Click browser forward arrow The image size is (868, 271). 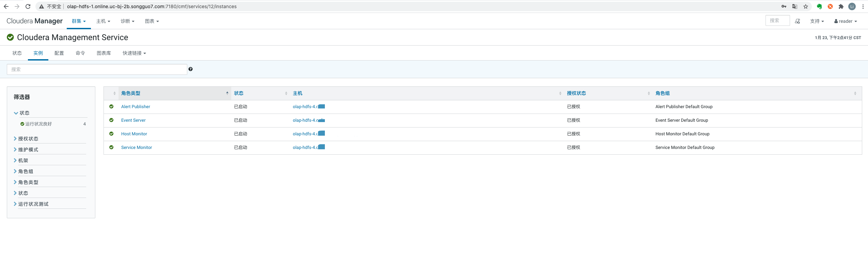[x=17, y=6]
